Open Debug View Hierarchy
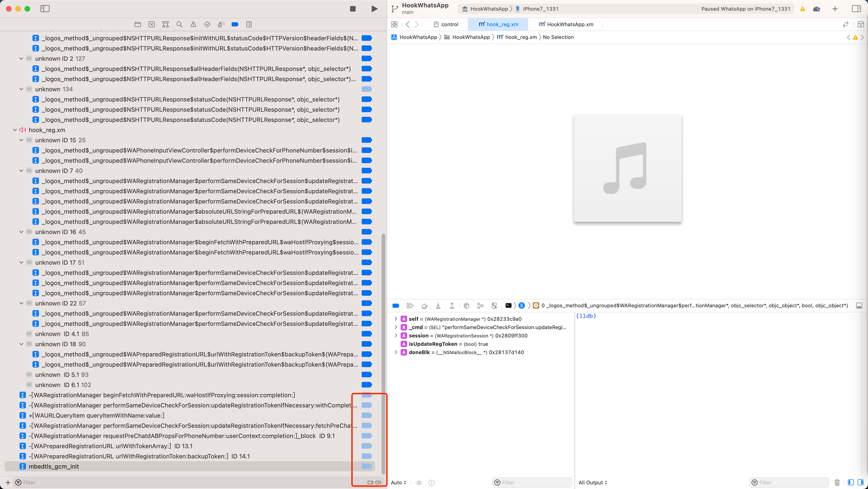Viewport: 868px width, 489px height. point(466,305)
